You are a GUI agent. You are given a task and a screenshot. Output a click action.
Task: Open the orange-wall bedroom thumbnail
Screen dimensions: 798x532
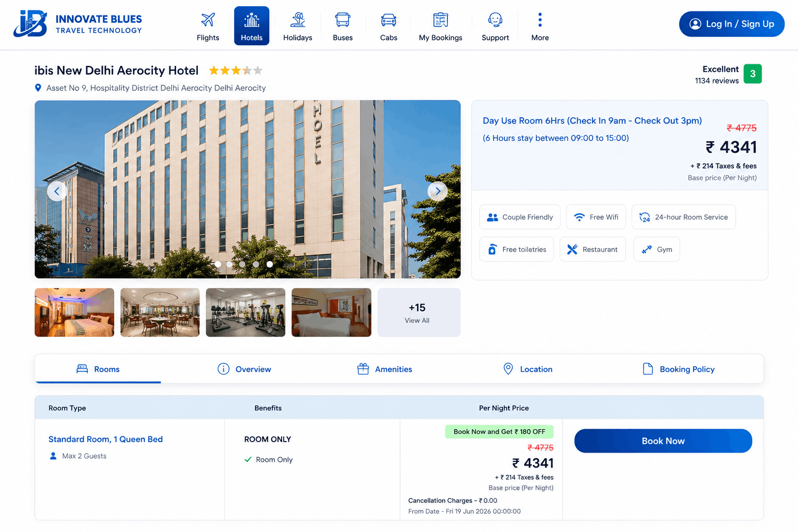coord(331,312)
